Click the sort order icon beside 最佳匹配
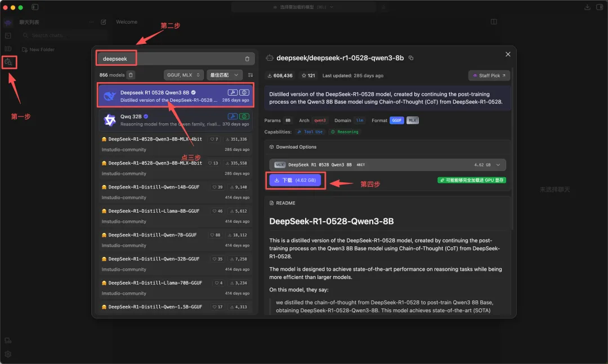Viewport: 608px width, 364px height. pos(250,75)
